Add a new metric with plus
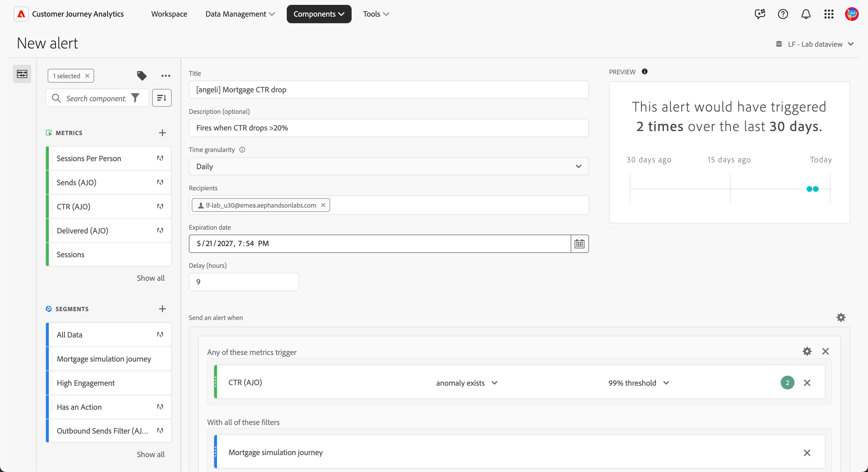This screenshot has width=868, height=472. [162, 133]
